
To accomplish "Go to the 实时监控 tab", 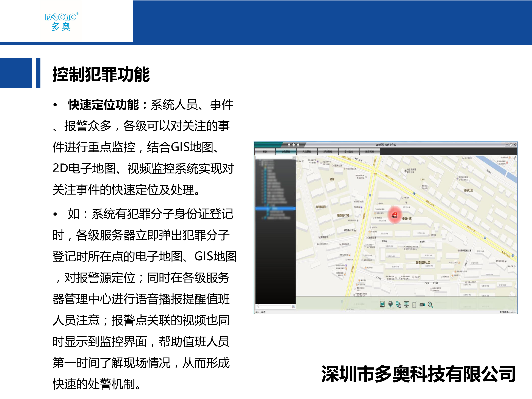I will 349,151.
